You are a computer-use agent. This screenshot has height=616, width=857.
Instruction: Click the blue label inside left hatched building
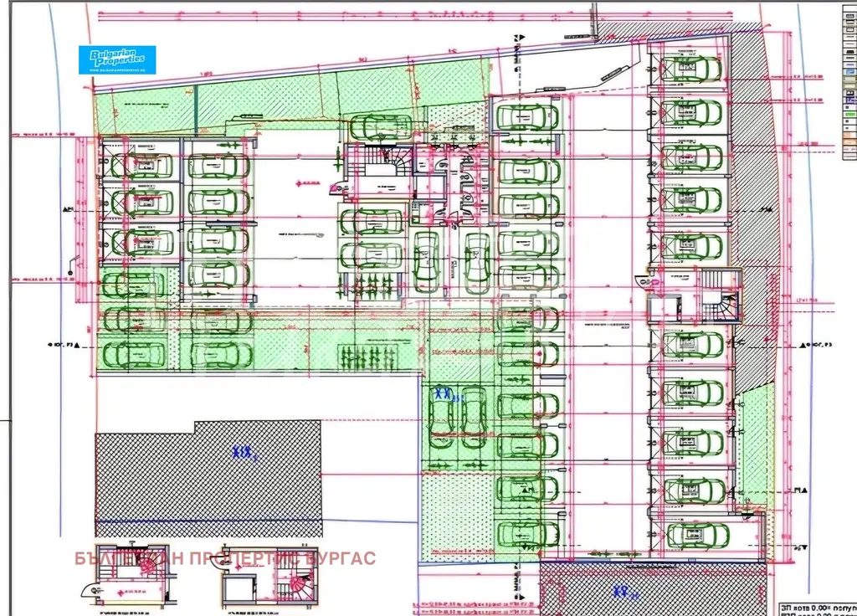click(244, 454)
